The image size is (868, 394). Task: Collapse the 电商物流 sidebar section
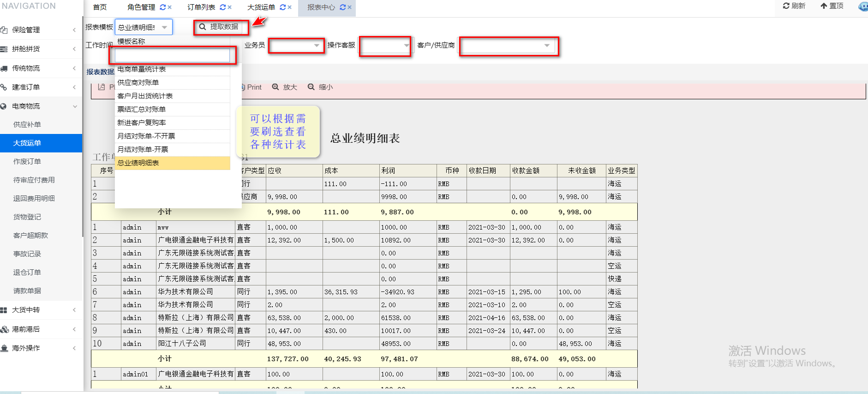click(x=74, y=106)
